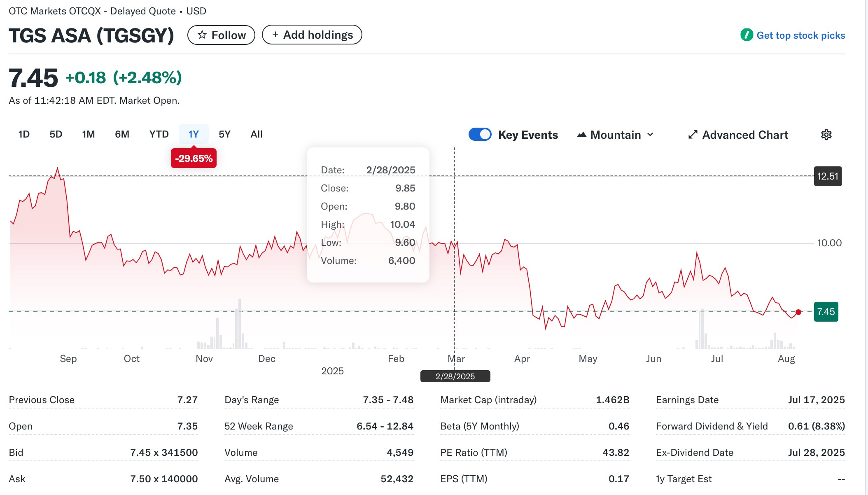Click the 2/28/2025 date marker on axis
The image size is (868, 495).
tap(455, 376)
